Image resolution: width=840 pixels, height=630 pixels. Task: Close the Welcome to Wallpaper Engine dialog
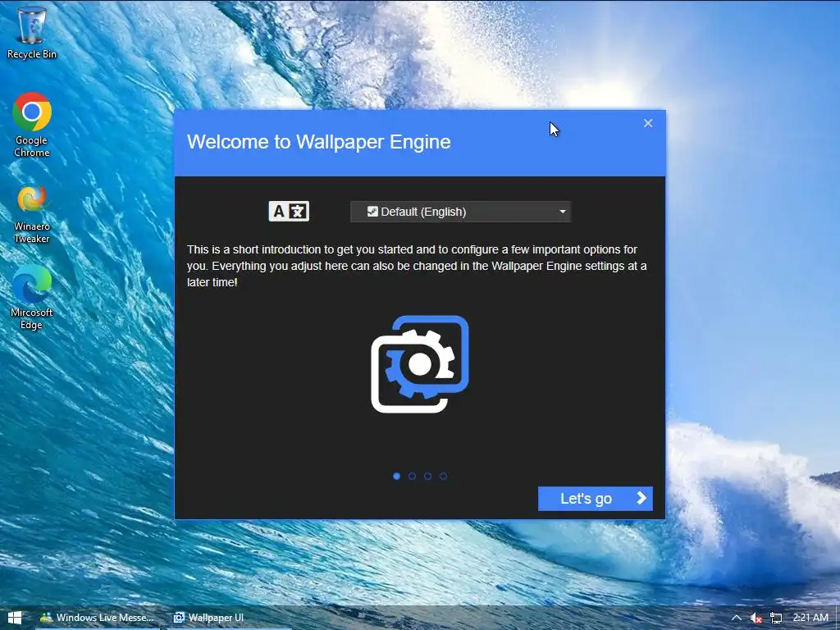[648, 123]
